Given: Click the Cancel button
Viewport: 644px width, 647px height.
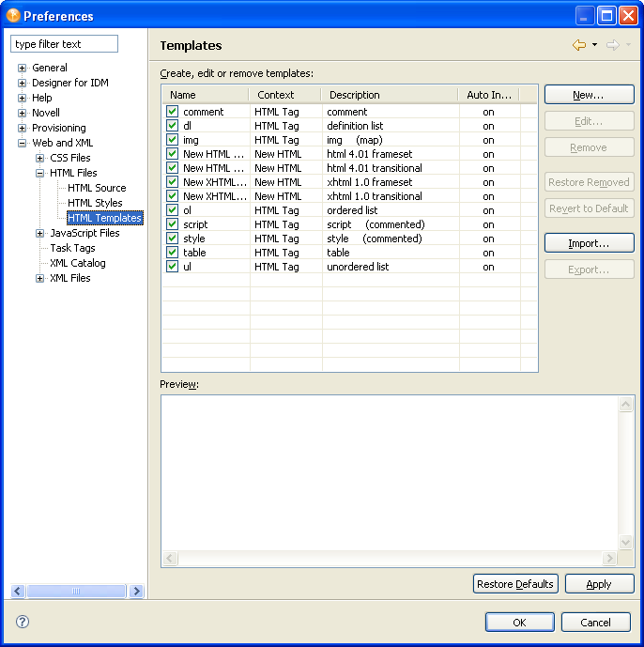Looking at the screenshot, I should click(595, 622).
